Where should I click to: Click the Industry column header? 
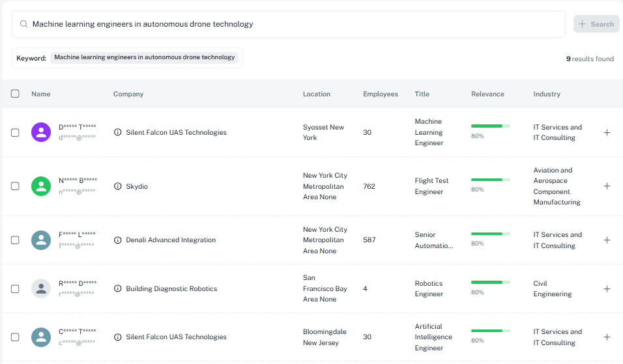[547, 94]
